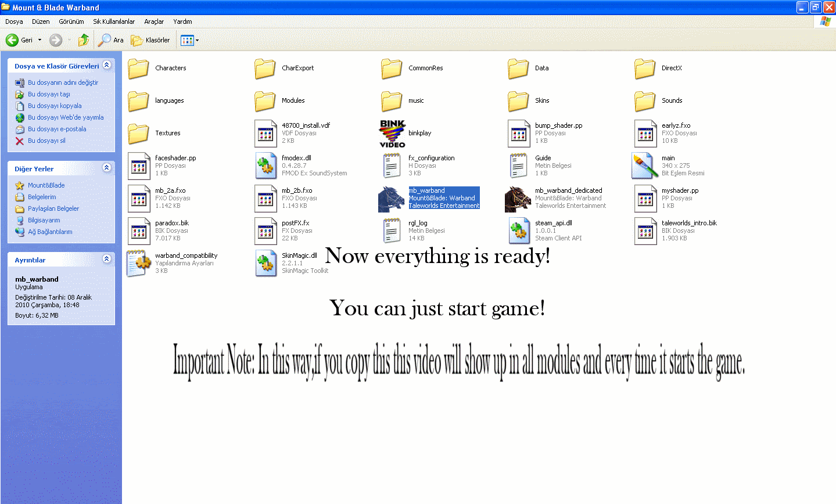
Task: Click Bu dosyayı e-postala link
Action: pyautogui.click(x=57, y=129)
